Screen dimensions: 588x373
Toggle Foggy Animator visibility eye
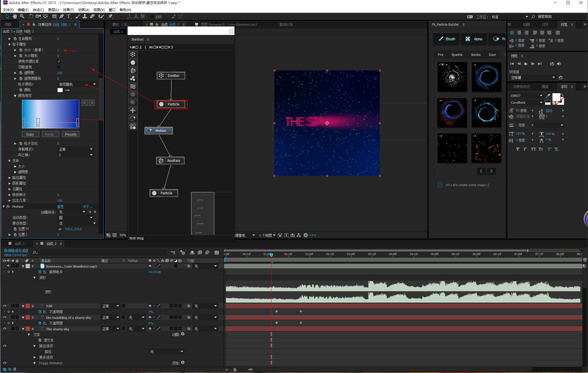coord(4,363)
